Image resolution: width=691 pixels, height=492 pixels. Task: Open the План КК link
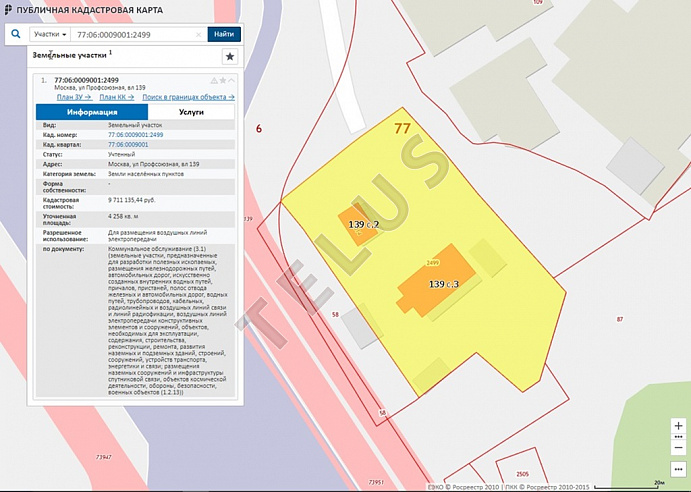click(x=117, y=97)
